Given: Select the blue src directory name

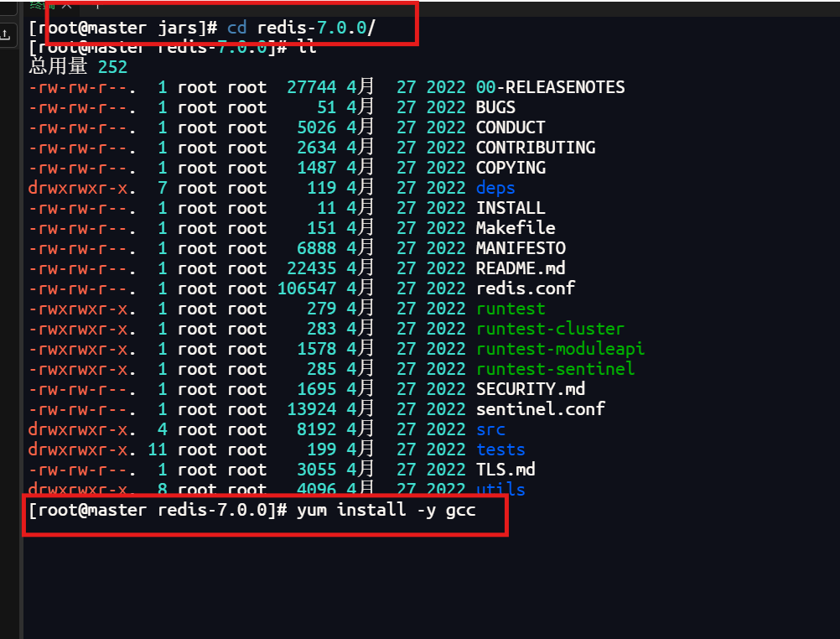Looking at the screenshot, I should pyautogui.click(x=490, y=429).
